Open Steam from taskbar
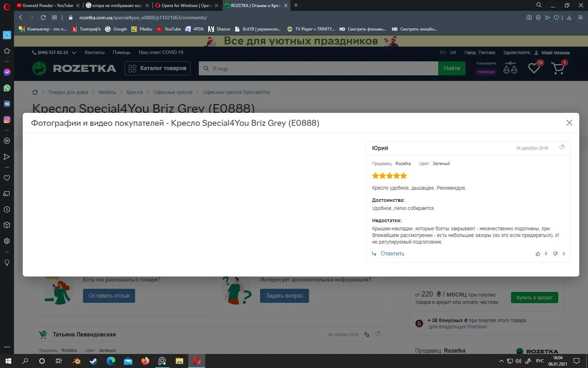The height and width of the screenshot is (368, 588). click(x=93, y=361)
